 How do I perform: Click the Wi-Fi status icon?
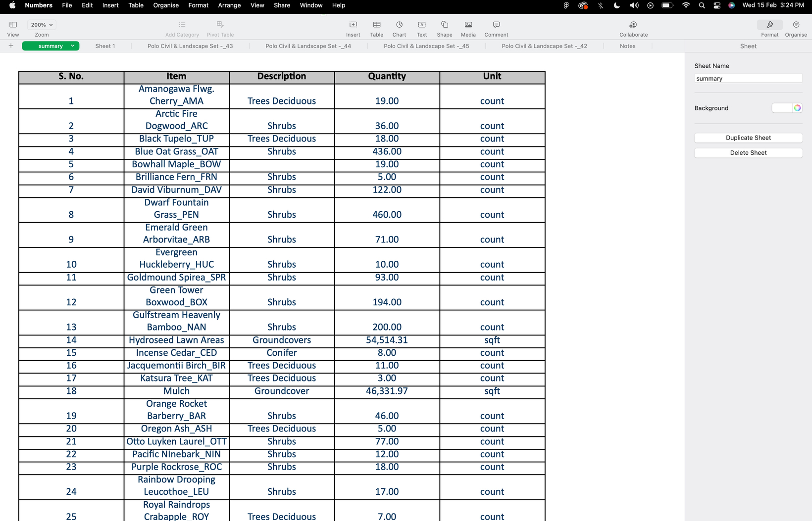[x=686, y=5]
